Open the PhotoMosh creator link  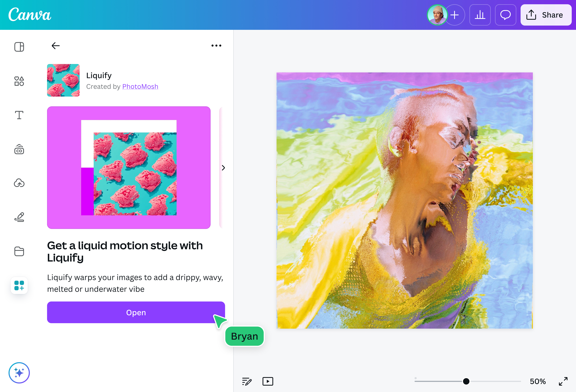tap(140, 86)
